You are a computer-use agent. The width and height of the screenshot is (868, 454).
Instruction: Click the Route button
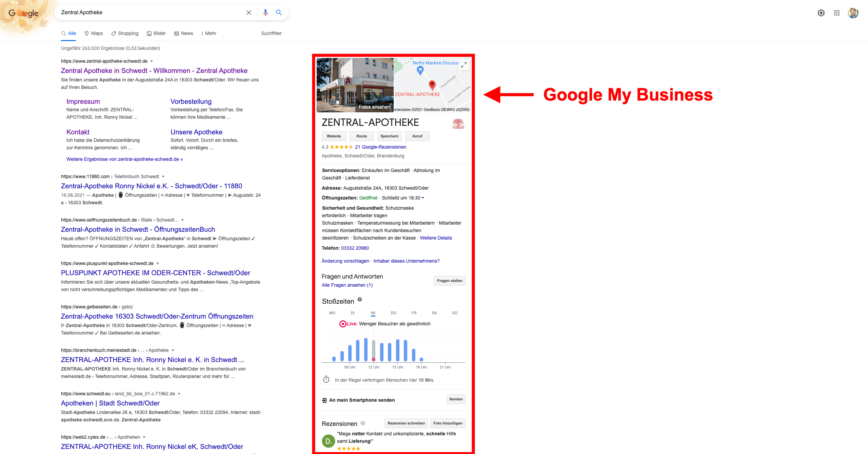[x=361, y=136]
